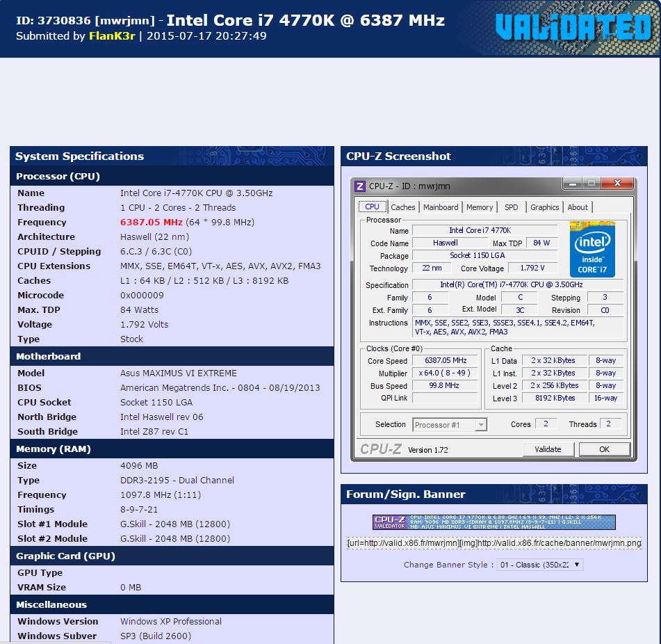Click the memory frequency 1097.8 MHz (1:11)
This screenshot has width=661, height=644.
pos(161,495)
